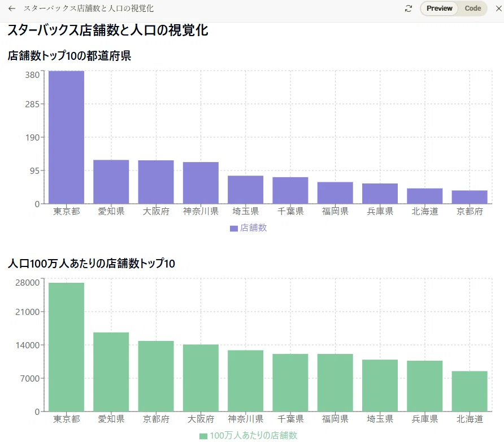Click the 京都府 bar in per-million chart
This screenshot has width=504, height=442.
[156, 376]
